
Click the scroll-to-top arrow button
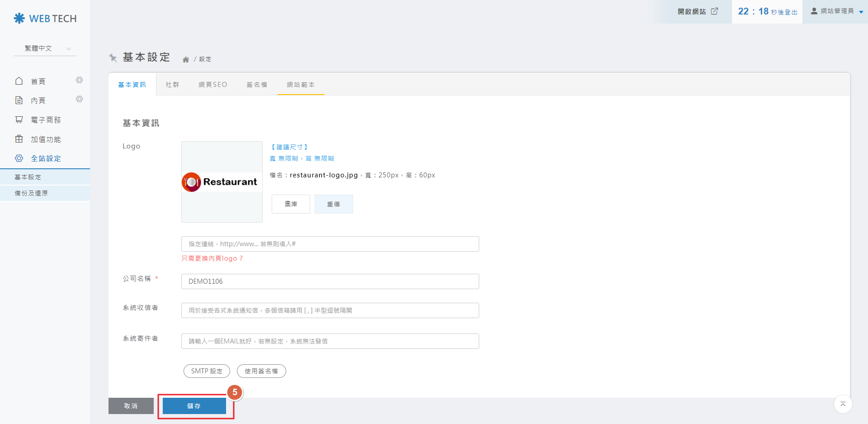click(843, 404)
